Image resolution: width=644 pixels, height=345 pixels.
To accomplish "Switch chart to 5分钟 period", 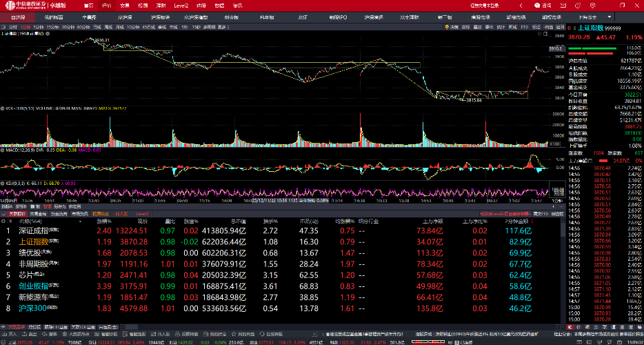I will (x=39, y=26).
